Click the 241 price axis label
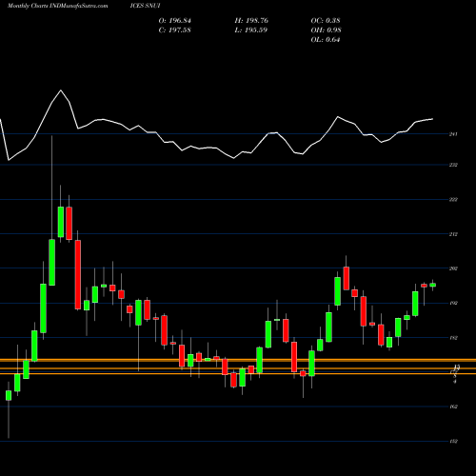 coord(453,134)
